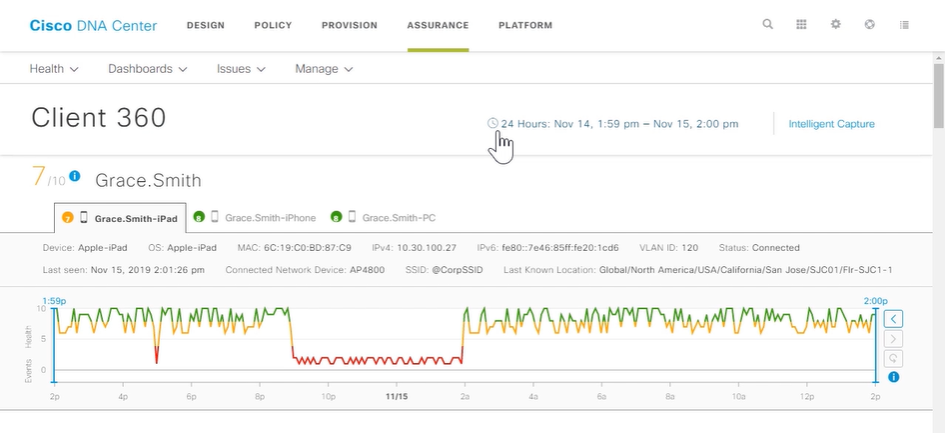945x433 pixels.
Task: Click the Last seen Nov 15, 2019 timestamp
Action: click(x=148, y=270)
